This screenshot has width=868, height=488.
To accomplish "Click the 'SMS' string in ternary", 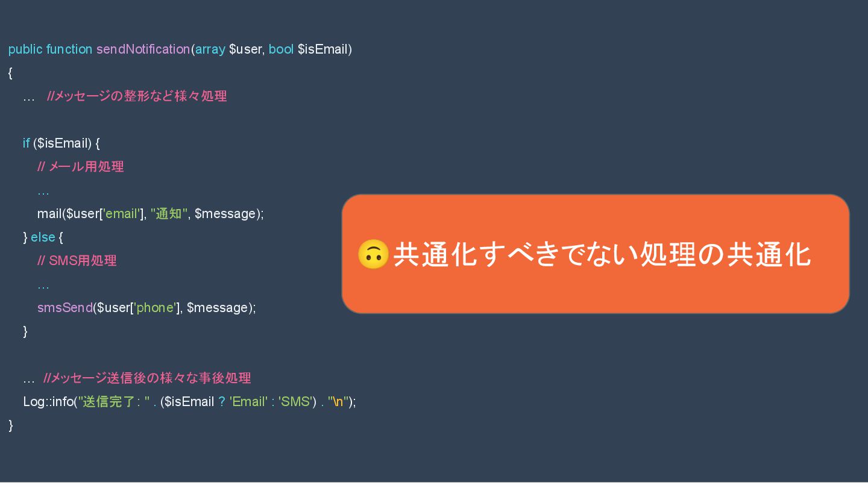I will (295, 402).
